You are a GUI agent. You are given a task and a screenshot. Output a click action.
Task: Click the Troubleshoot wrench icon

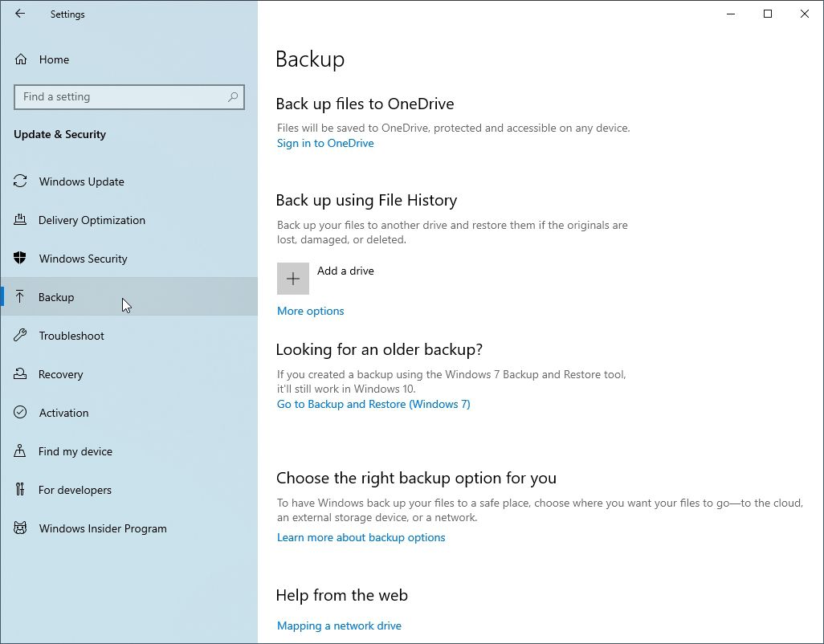coord(20,335)
